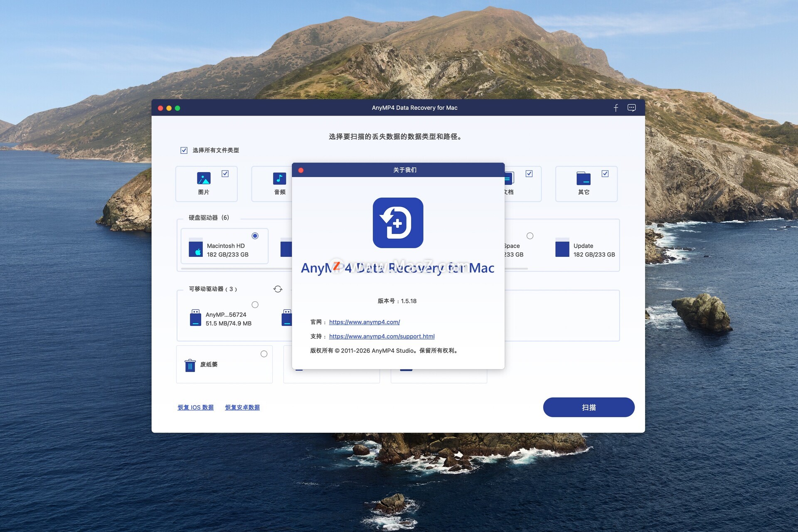Refresh the removable drives list
Screen dimensions: 798x532
(278, 289)
